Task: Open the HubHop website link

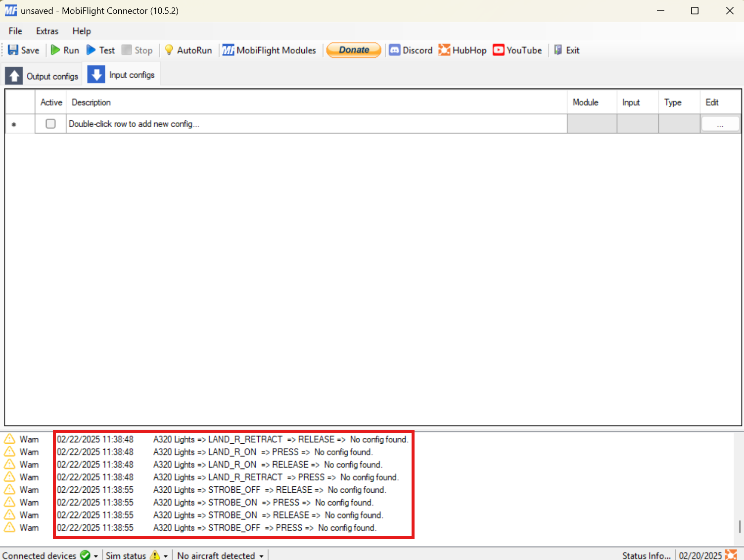Action: [x=463, y=50]
